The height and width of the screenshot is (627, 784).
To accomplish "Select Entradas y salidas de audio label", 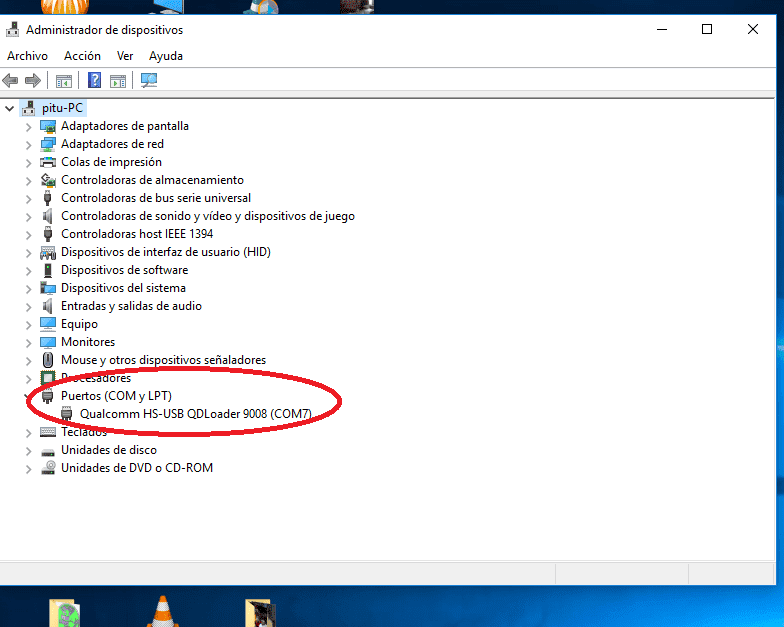I will [x=131, y=306].
